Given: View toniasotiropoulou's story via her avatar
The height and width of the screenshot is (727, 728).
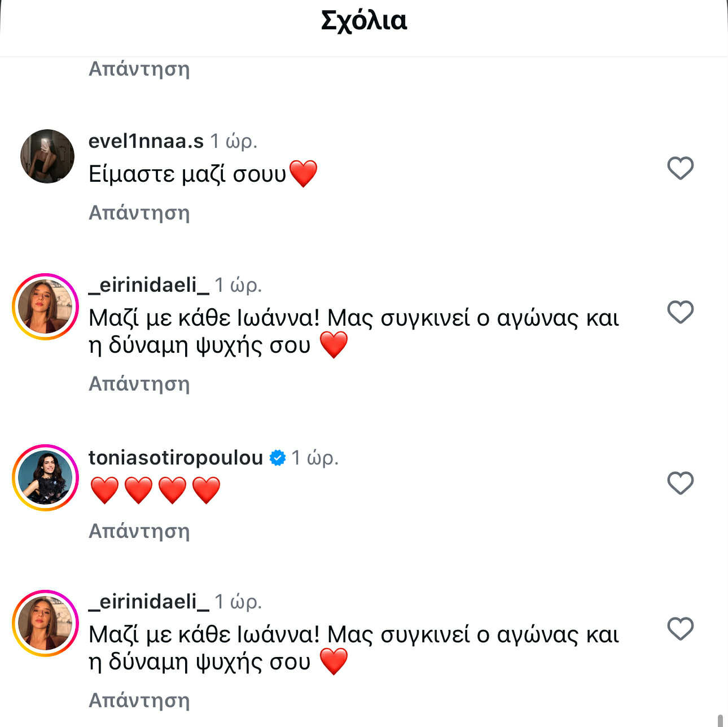Looking at the screenshot, I should 45,478.
